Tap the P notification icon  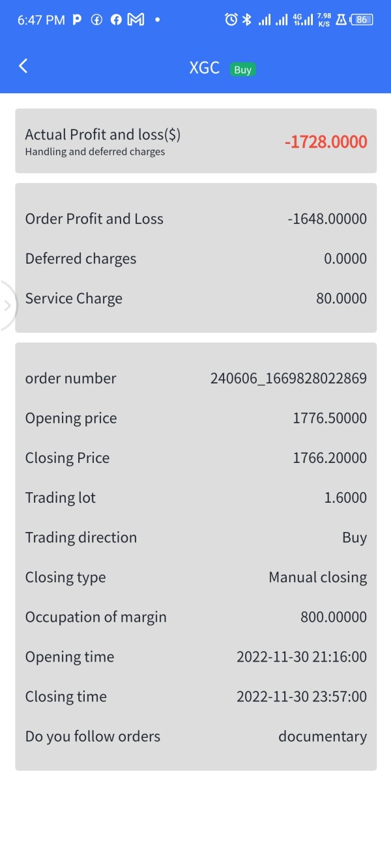(77, 20)
